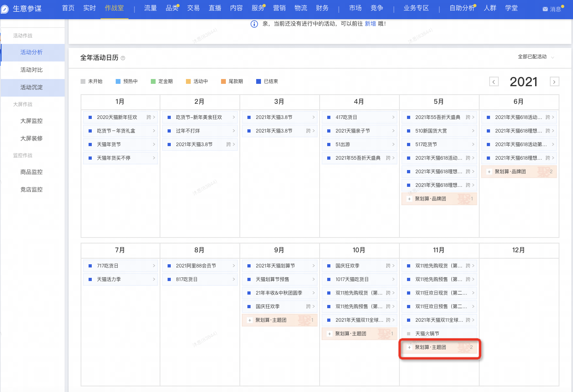The width and height of the screenshot is (573, 392).
Task: Click the 未开始 gray legend swatch
Action: pyautogui.click(x=83, y=81)
